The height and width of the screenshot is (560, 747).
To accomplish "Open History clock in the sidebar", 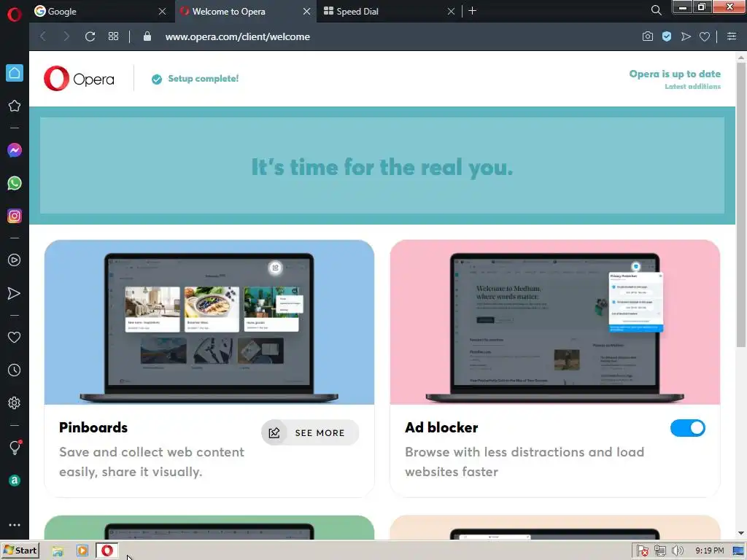I will [15, 370].
